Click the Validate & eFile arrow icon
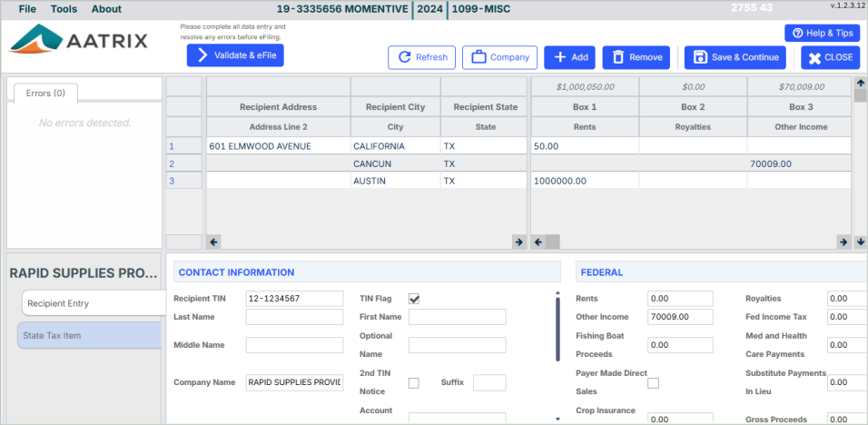868x425 pixels. (x=202, y=55)
